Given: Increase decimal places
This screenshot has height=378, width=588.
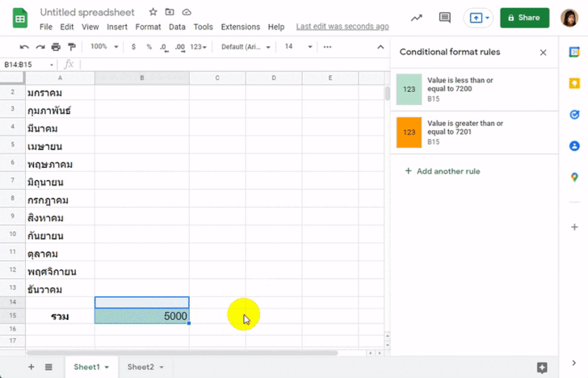Looking at the screenshot, I should pyautogui.click(x=180, y=47).
